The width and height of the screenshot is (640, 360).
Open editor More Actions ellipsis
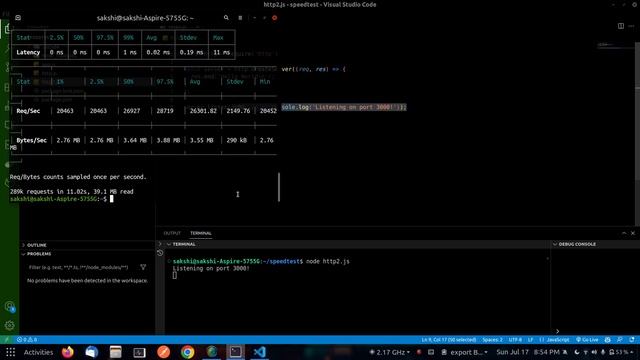631,26
